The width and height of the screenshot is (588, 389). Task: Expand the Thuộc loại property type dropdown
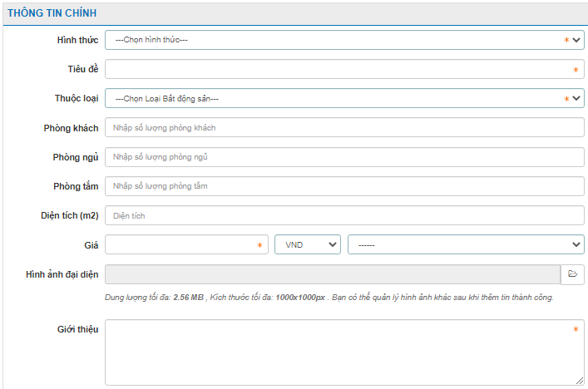pyautogui.click(x=343, y=99)
